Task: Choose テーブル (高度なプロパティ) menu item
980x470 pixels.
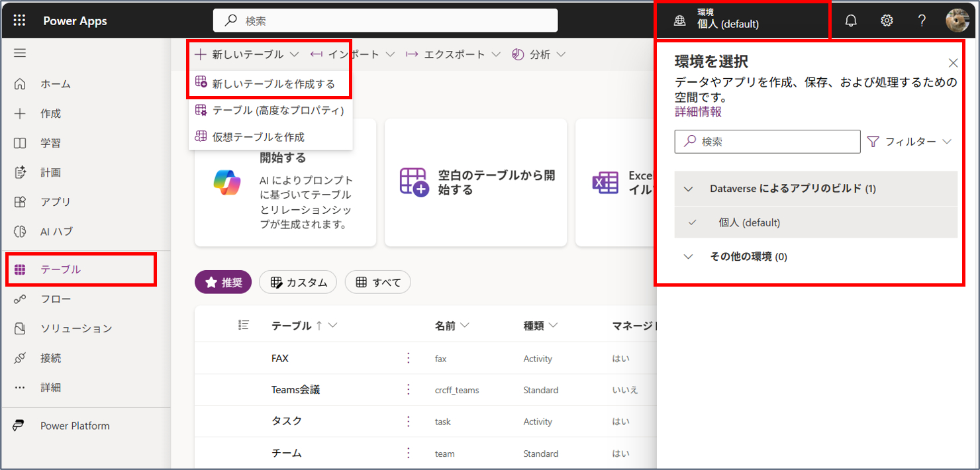Action: (270, 111)
